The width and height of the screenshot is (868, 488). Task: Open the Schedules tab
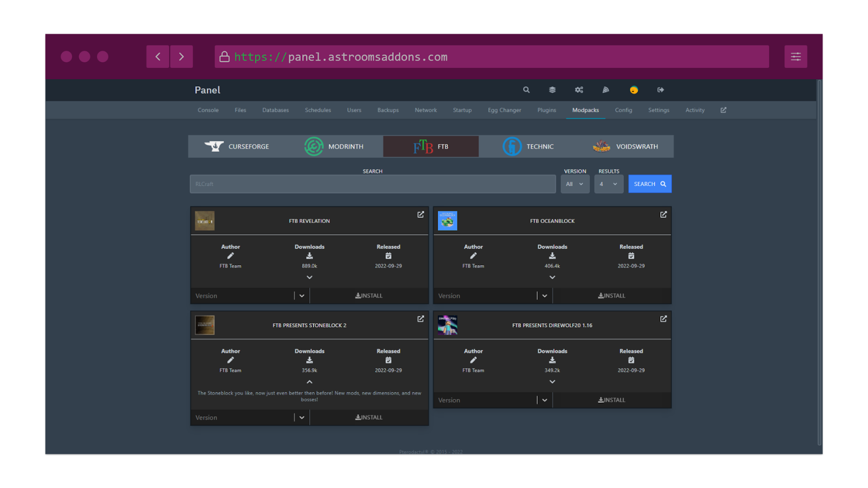318,110
